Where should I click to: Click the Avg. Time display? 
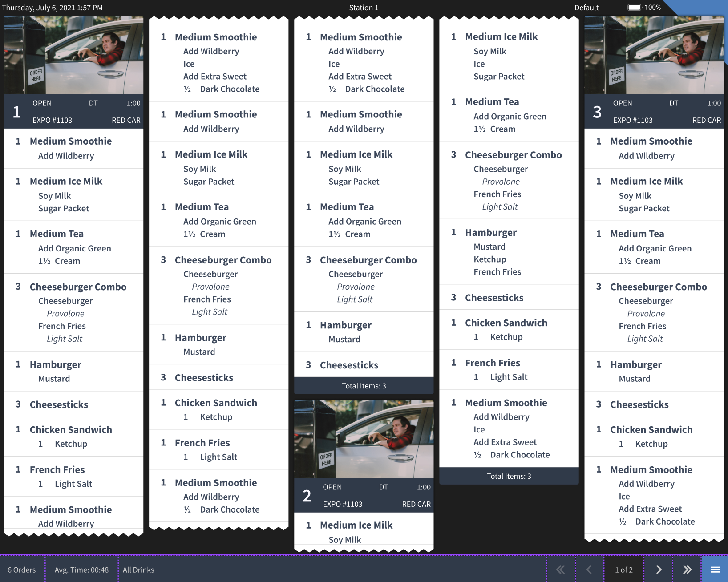tap(81, 570)
